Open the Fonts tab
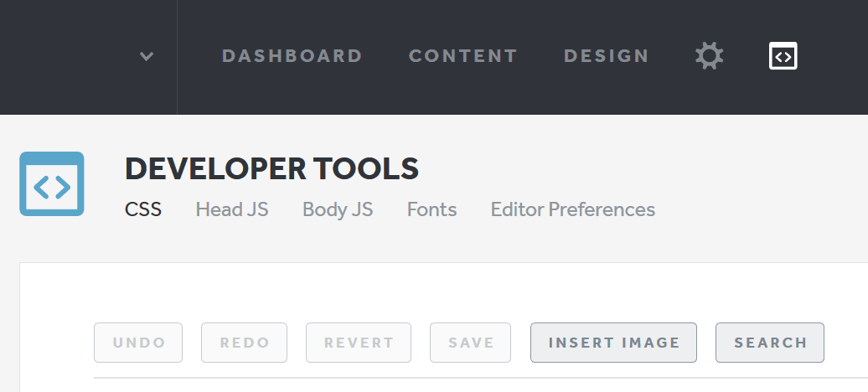Viewport: 868px width, 392px height. [431, 209]
